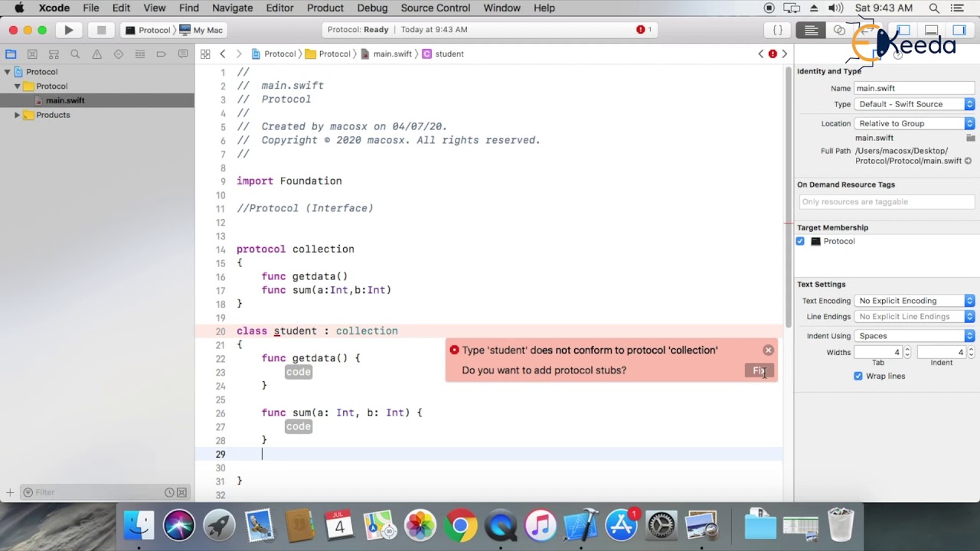Open the Issue navigator
The width and height of the screenshot is (980, 551).
coord(96,54)
